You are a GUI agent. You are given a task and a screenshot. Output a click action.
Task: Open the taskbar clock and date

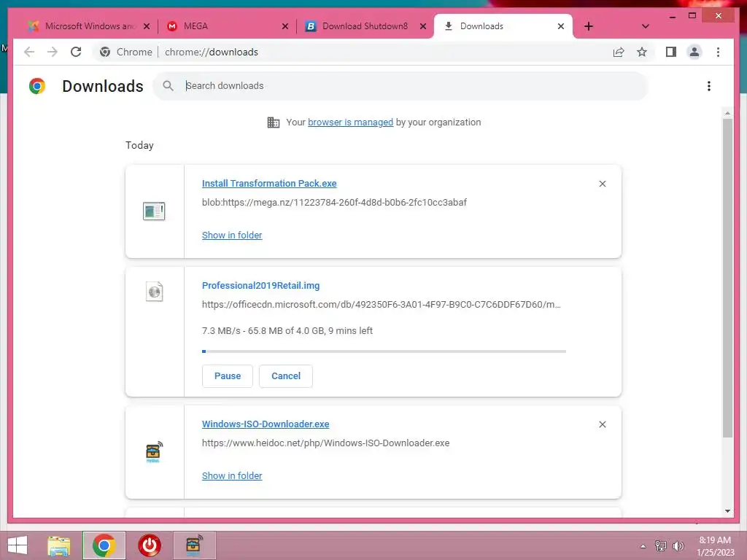[715, 546]
